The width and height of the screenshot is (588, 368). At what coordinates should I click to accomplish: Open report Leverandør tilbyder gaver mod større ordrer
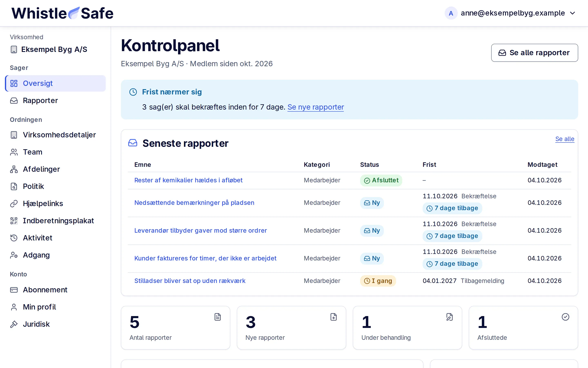[x=200, y=230]
